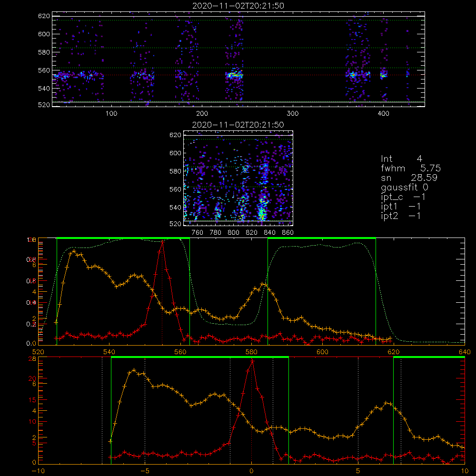The width and height of the screenshot is (476, 476).
Task: Click red y-axis label 15 on bottom plot
Action: (x=32, y=400)
